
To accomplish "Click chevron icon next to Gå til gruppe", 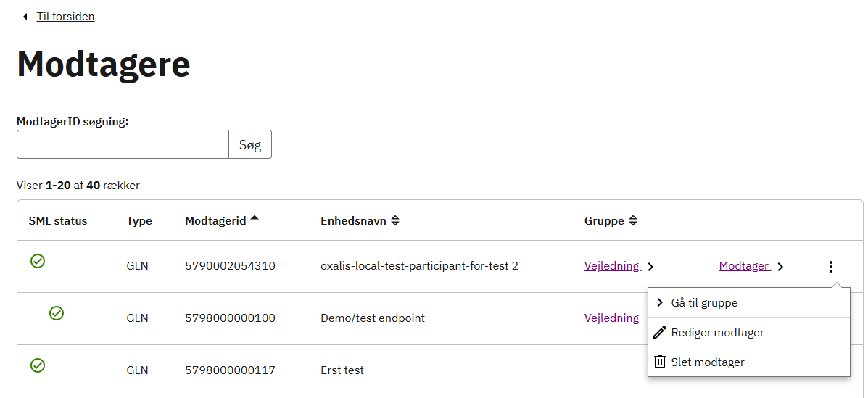I will (659, 302).
